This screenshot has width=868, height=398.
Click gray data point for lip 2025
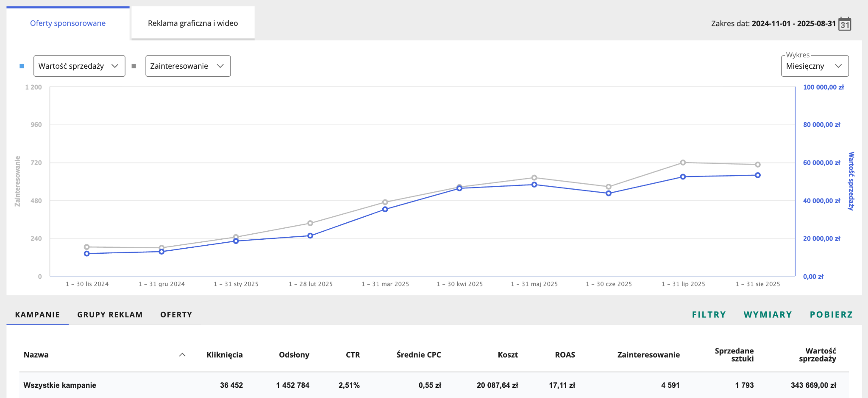683,163
